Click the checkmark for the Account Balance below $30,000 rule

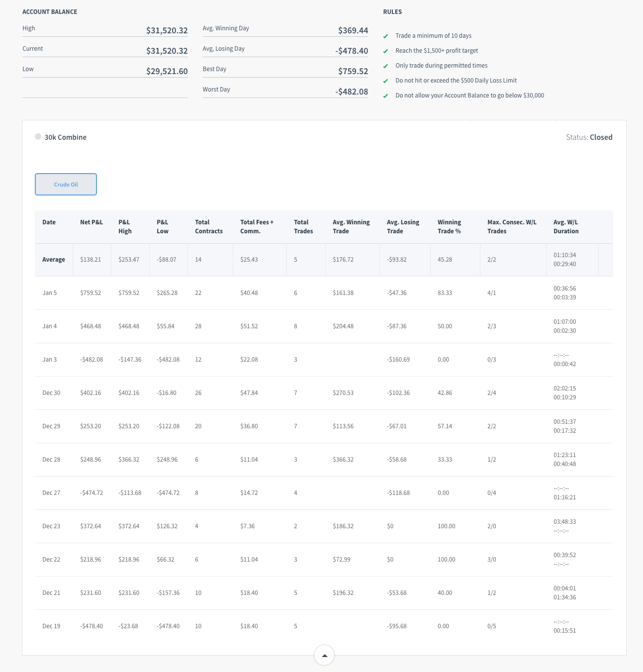[x=385, y=96]
